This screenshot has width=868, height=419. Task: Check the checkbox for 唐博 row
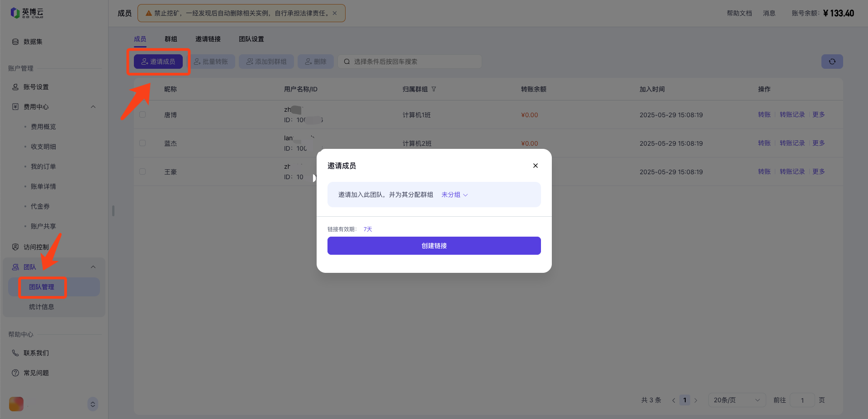(x=142, y=114)
